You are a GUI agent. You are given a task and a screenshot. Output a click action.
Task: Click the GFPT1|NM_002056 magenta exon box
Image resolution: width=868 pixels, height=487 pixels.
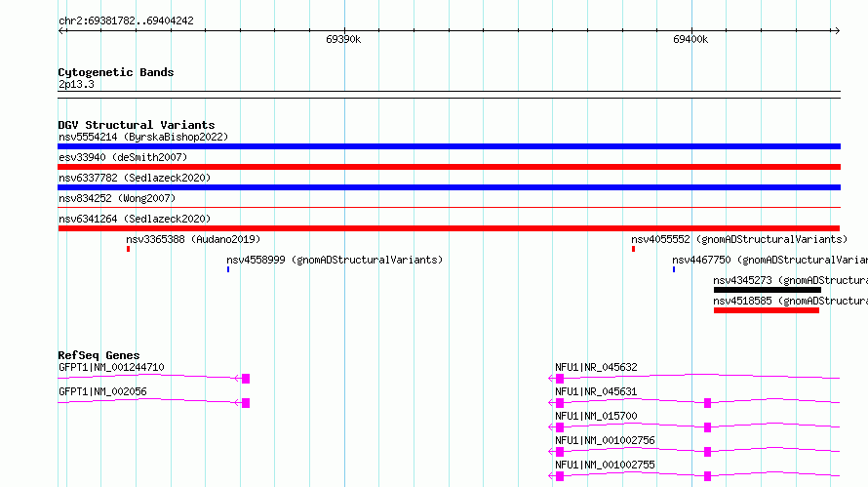(246, 403)
